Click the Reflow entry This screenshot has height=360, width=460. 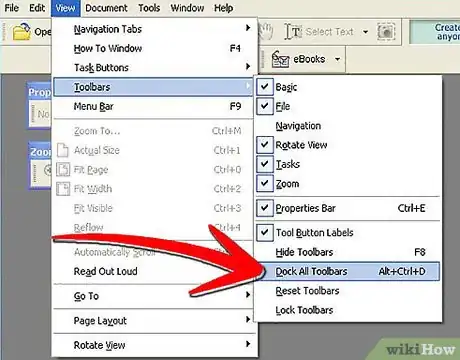[x=153, y=228]
